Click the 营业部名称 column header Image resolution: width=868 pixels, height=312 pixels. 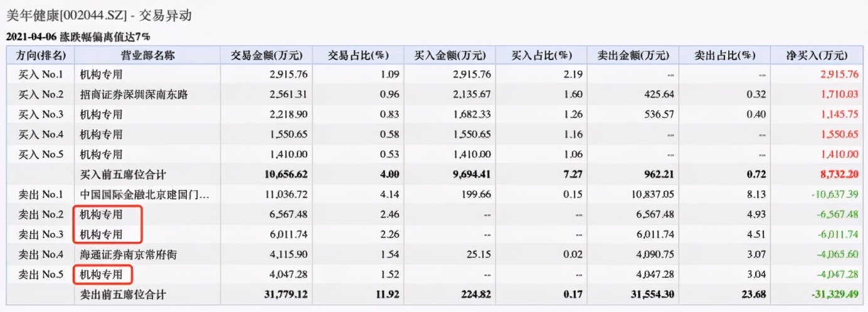pyautogui.click(x=147, y=55)
